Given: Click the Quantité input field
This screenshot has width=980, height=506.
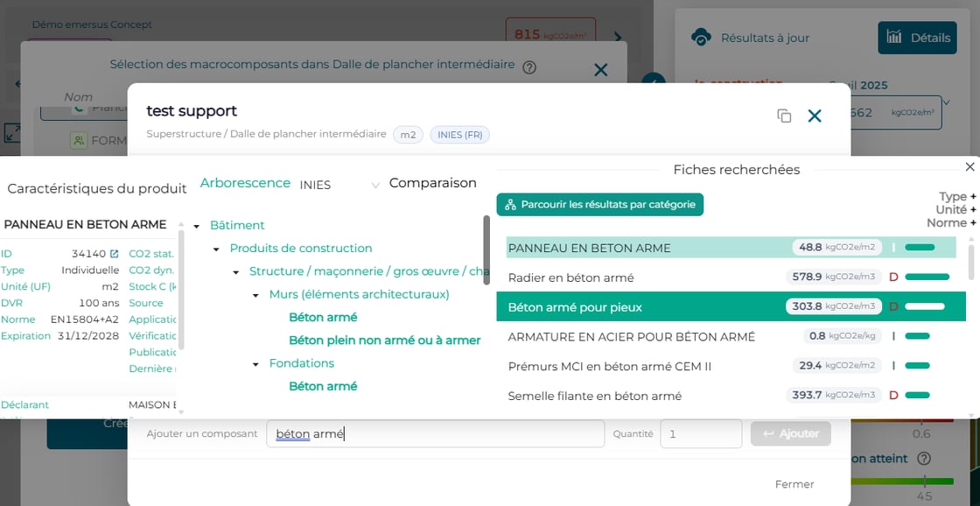Looking at the screenshot, I should (x=701, y=433).
